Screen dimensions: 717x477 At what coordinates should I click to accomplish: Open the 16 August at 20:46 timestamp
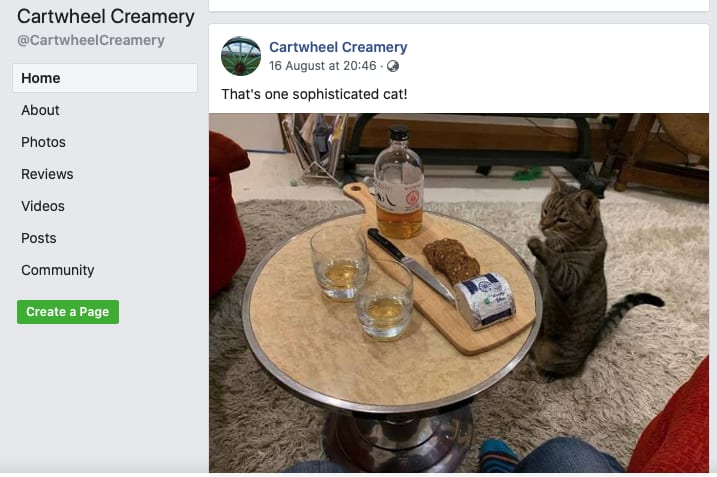[322, 66]
